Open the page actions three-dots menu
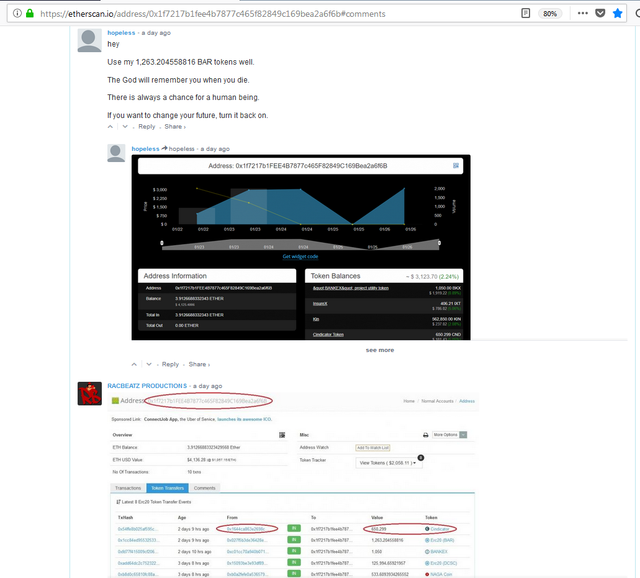The height and width of the screenshot is (578, 640). (583, 13)
